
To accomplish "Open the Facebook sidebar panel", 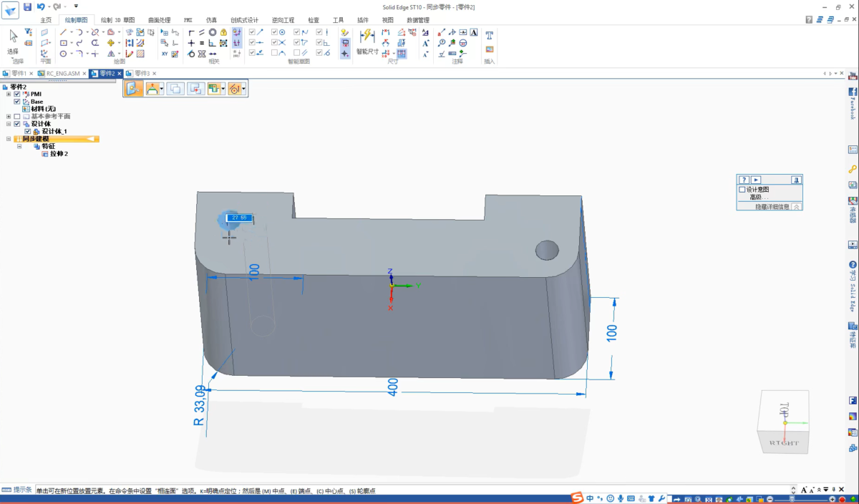I will (x=853, y=92).
